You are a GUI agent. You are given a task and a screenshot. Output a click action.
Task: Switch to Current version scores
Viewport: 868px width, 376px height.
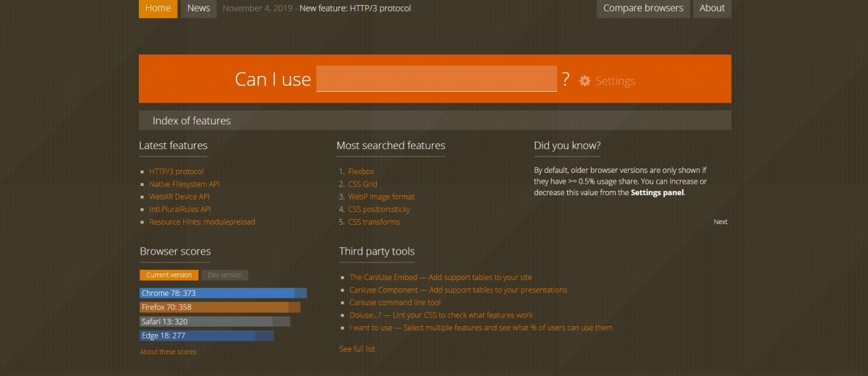[169, 275]
